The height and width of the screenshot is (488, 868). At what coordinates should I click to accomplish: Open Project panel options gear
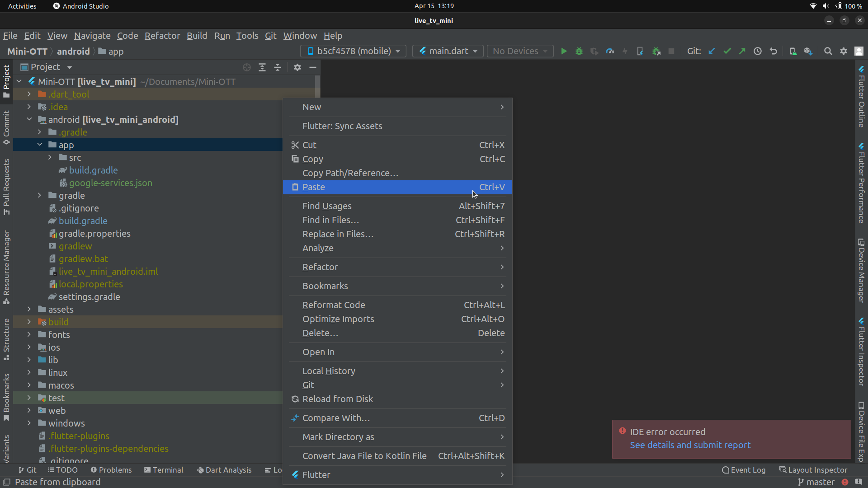(x=297, y=67)
